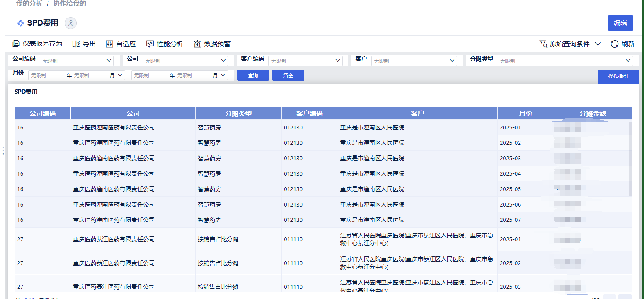The height and width of the screenshot is (299, 644).
Task: Click the 导出 export tool
Action: point(84,44)
